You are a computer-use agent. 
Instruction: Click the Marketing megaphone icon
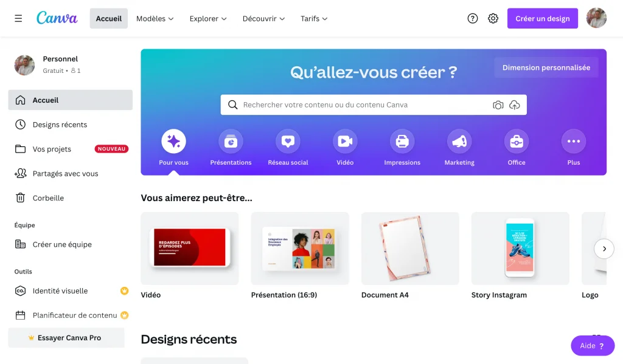click(459, 142)
